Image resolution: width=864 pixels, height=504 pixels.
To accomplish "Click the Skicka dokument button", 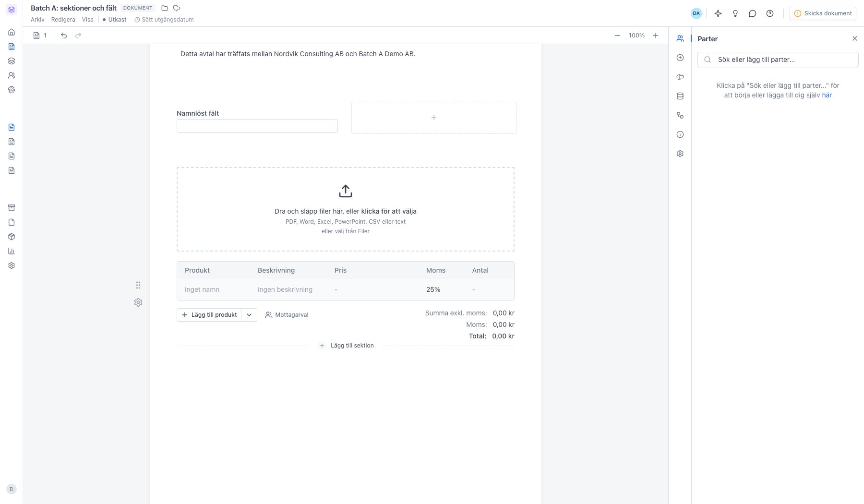I will click(x=823, y=13).
